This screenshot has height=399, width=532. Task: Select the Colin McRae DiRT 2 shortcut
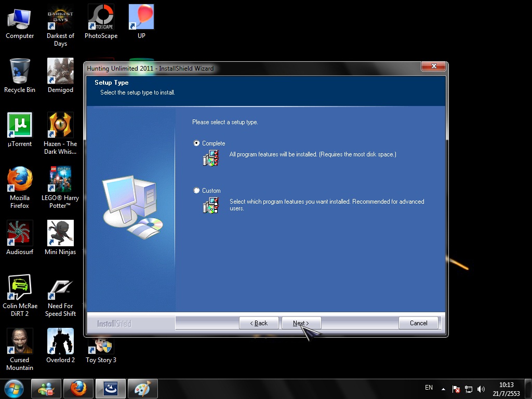(x=20, y=295)
